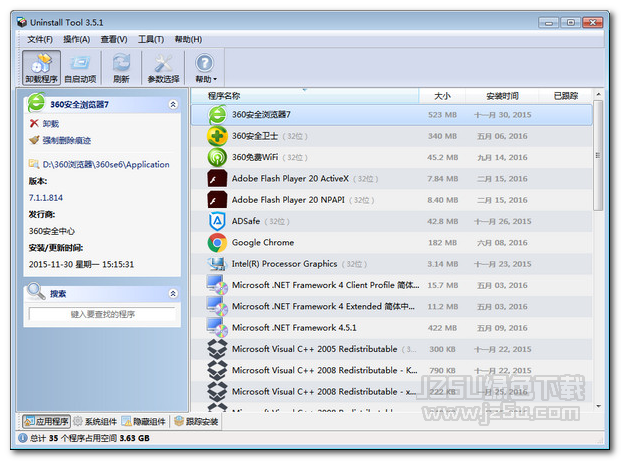621x461 pixels.
Task: Click 卸载 uninstall link in side panel
Action: point(51,124)
